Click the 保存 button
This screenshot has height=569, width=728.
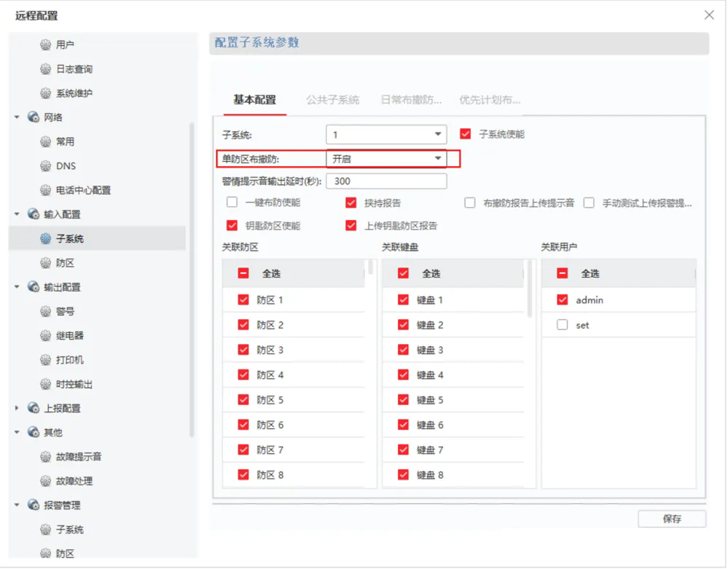(671, 519)
